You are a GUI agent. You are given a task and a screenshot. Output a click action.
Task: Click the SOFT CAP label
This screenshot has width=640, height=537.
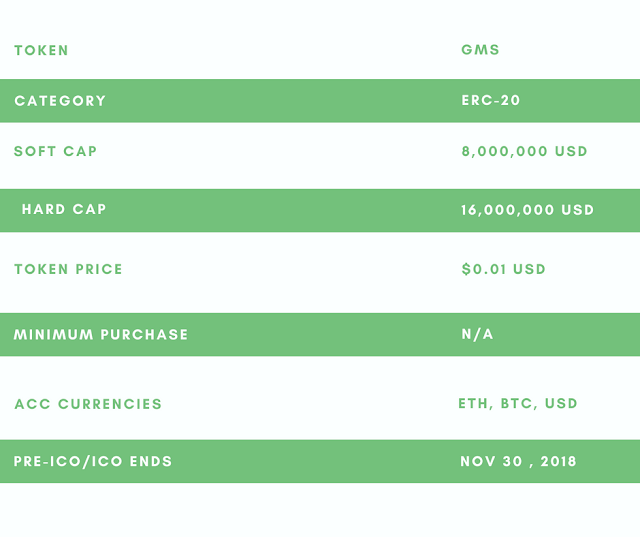pyautogui.click(x=56, y=152)
